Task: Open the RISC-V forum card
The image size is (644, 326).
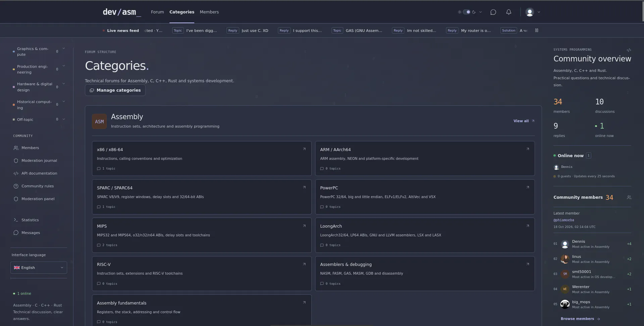Action: click(x=202, y=274)
